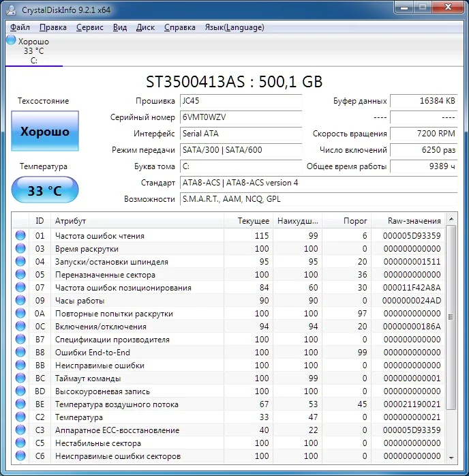Click the Скорость вращения field 7200 RPM
This screenshot has width=469, height=476.
pos(424,134)
